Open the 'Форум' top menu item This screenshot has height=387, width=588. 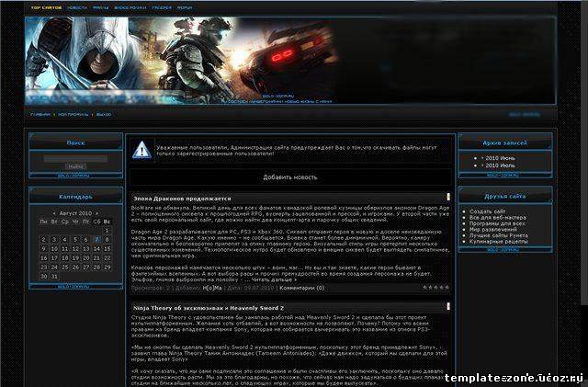pyautogui.click(x=185, y=7)
